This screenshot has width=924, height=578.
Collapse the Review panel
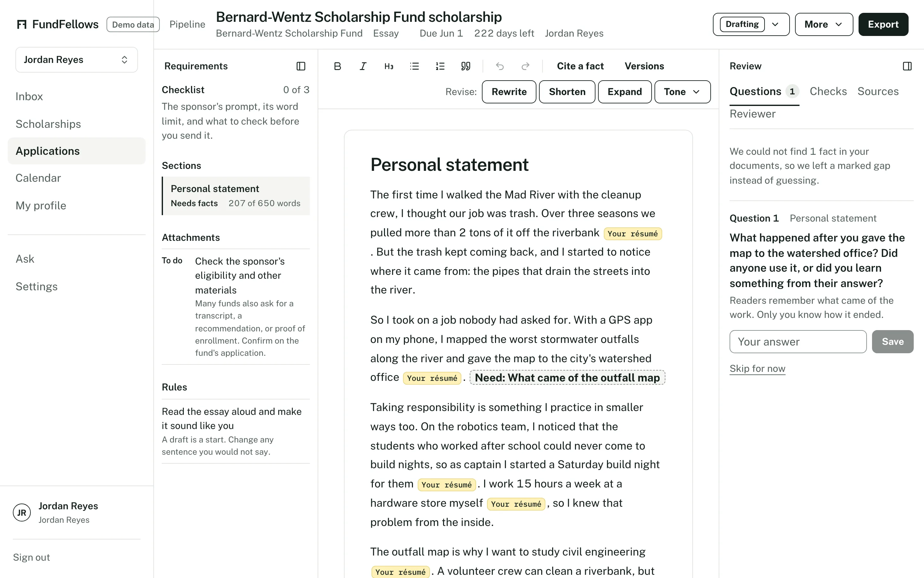click(x=907, y=66)
